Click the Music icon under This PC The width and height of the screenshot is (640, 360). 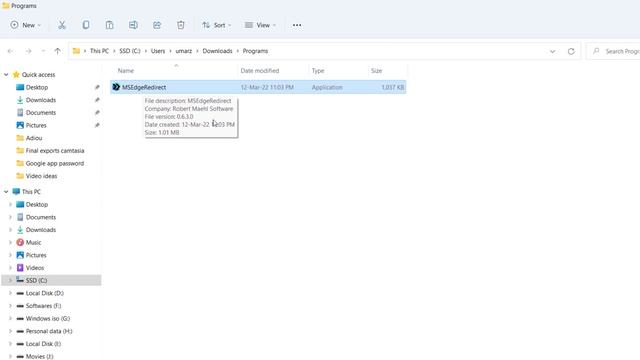coord(20,242)
